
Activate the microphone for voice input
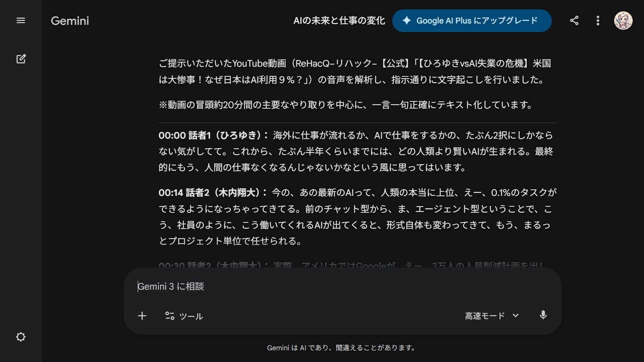543,315
